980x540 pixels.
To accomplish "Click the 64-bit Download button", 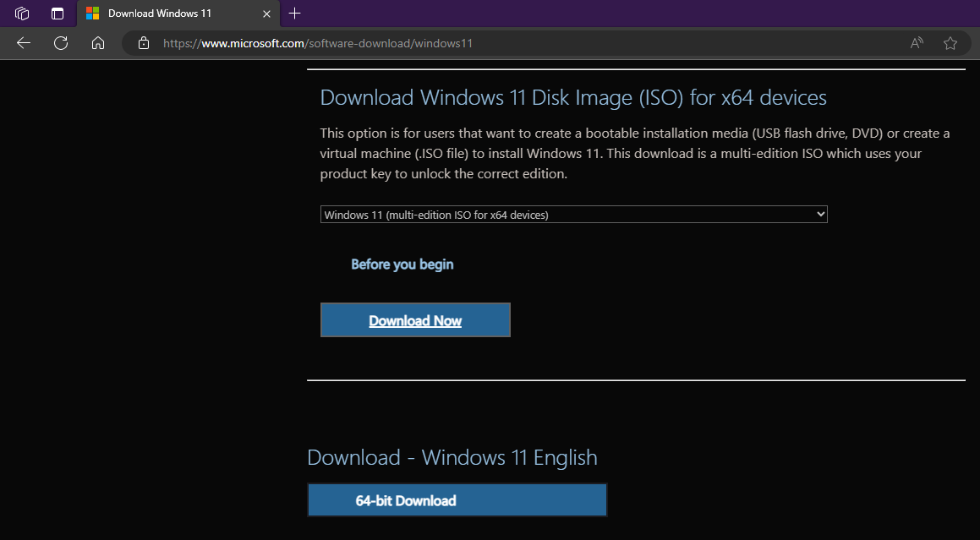I will pos(457,500).
